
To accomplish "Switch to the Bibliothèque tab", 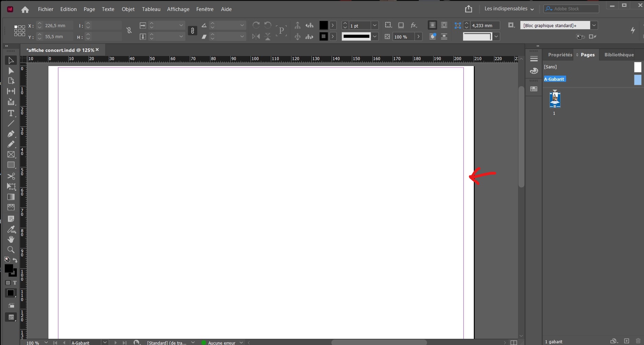I will click(x=619, y=55).
